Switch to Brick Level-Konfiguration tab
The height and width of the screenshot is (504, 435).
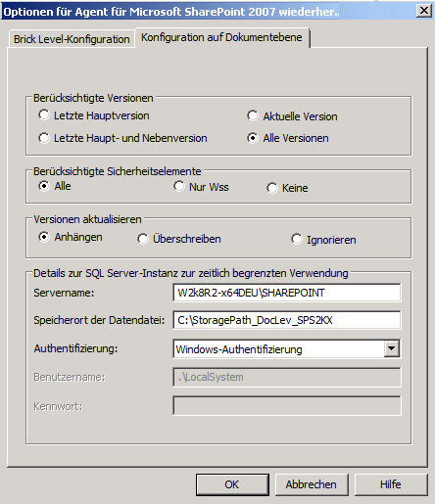72,39
